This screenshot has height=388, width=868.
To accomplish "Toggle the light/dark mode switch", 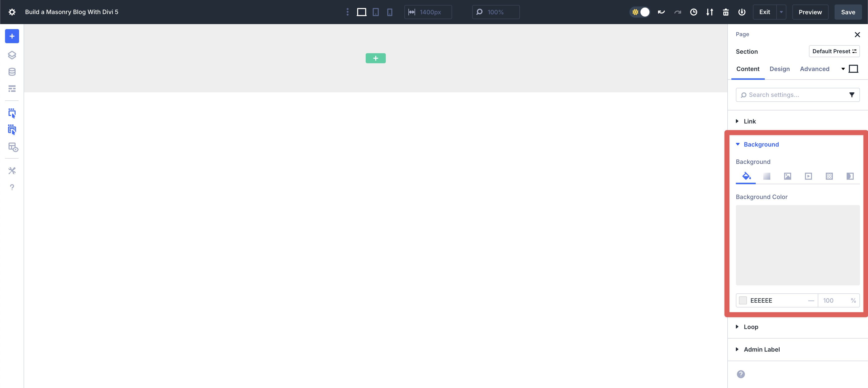I will click(640, 12).
